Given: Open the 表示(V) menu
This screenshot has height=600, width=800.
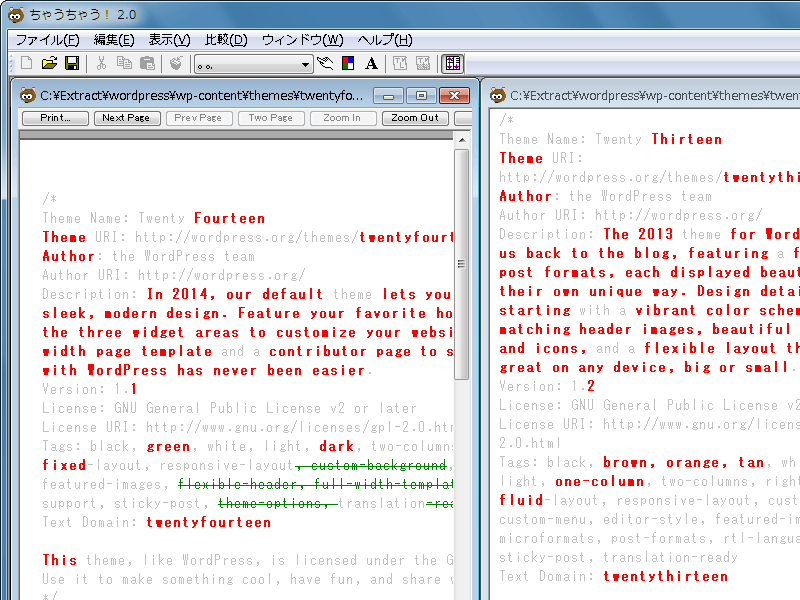Looking at the screenshot, I should pos(169,40).
